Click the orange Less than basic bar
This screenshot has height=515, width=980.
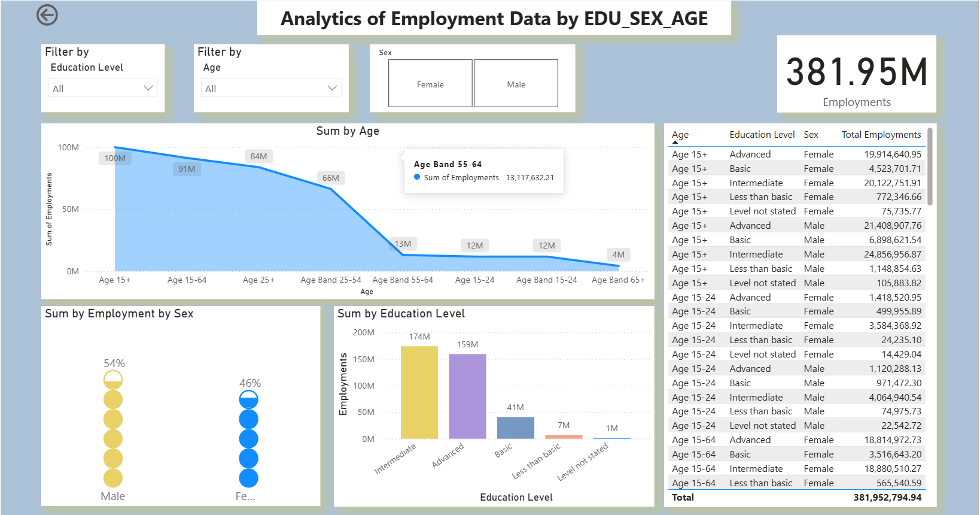point(564,437)
